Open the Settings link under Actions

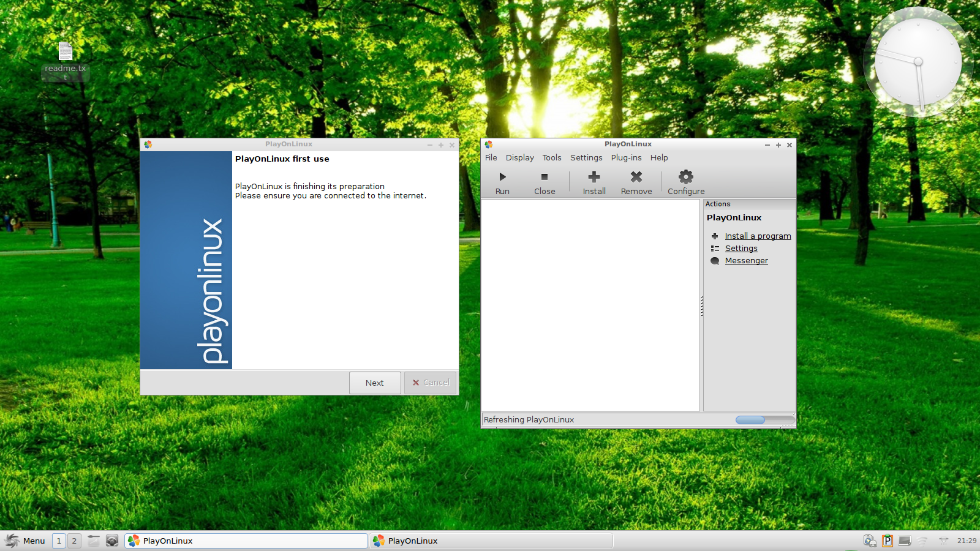(x=741, y=249)
